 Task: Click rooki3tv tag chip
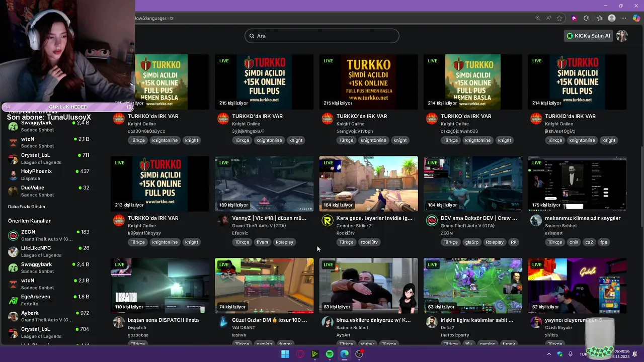coord(369,242)
